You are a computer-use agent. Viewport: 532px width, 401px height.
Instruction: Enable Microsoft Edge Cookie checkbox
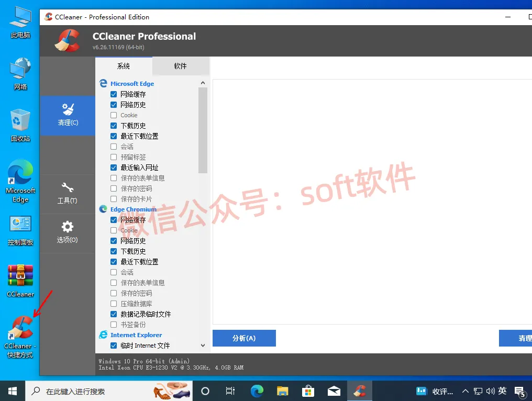[x=114, y=115]
